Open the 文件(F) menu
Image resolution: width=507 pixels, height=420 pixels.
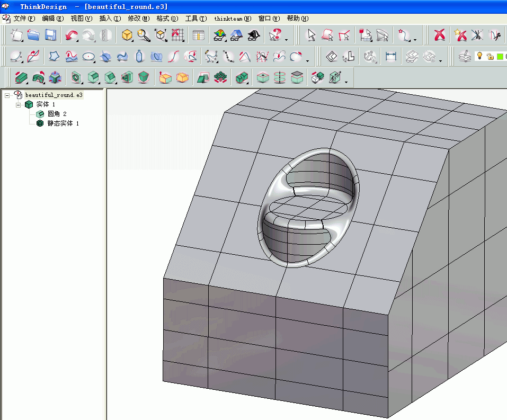coord(24,19)
